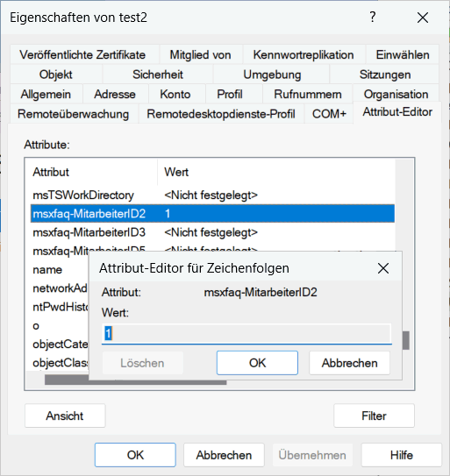Click the horizontal scrollbar of attribute list
450x476 pixels.
click(x=135, y=380)
